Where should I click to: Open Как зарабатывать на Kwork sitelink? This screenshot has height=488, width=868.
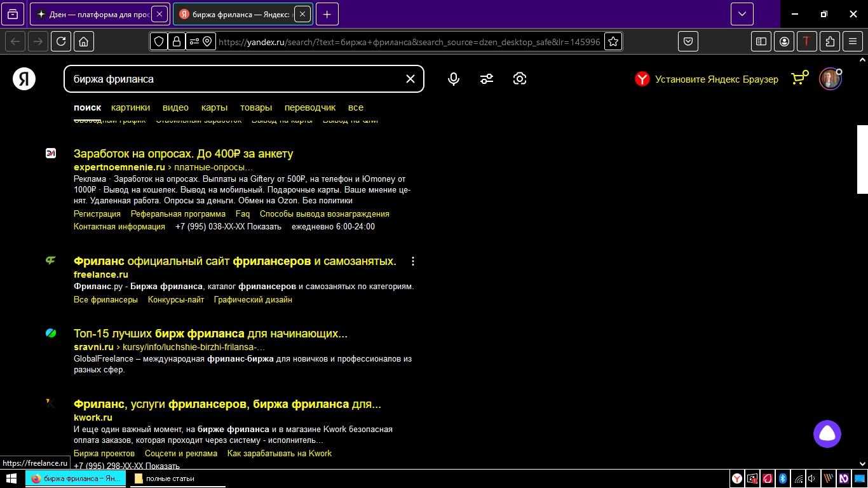tap(280, 454)
